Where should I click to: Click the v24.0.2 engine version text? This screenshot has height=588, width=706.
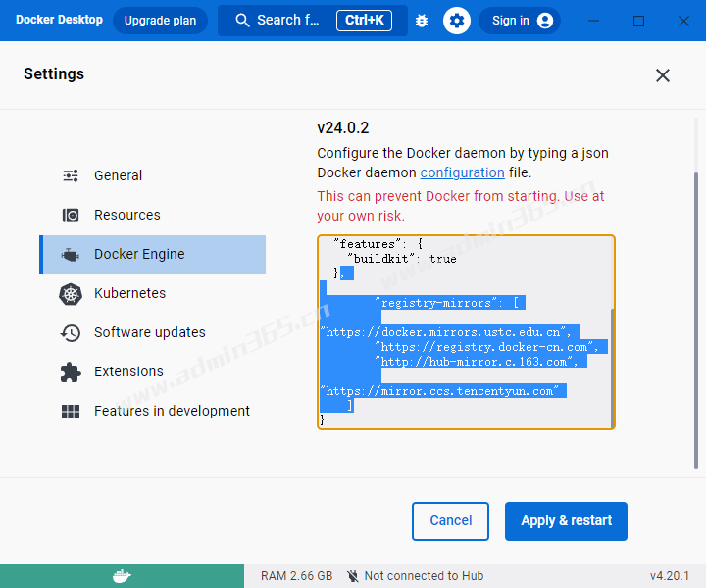342,127
